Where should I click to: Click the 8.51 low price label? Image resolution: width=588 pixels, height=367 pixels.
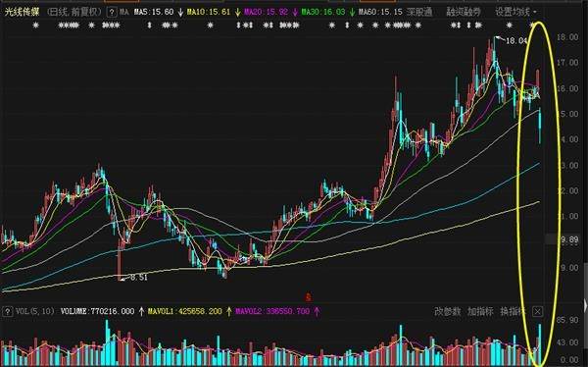[139, 278]
